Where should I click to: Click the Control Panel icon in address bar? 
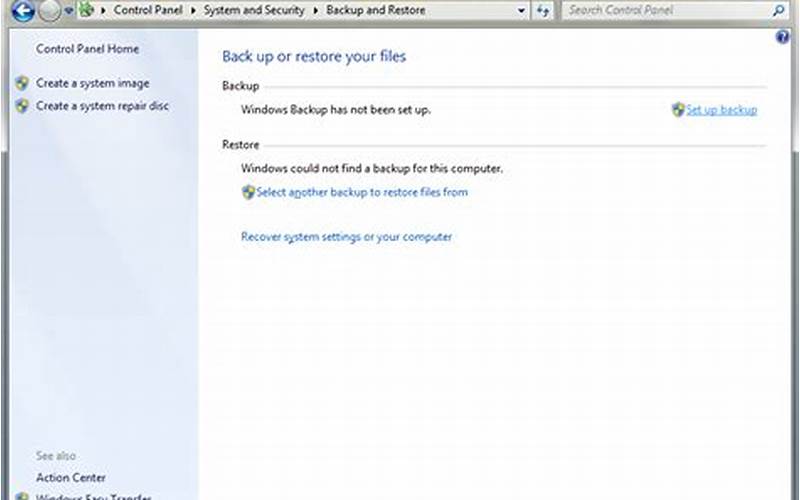[87, 10]
